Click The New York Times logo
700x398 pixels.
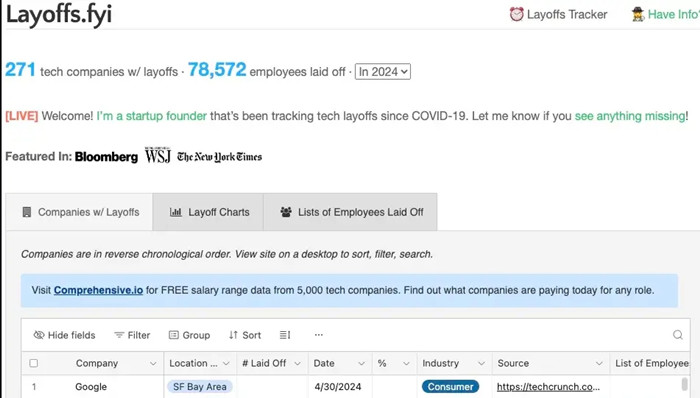point(220,157)
